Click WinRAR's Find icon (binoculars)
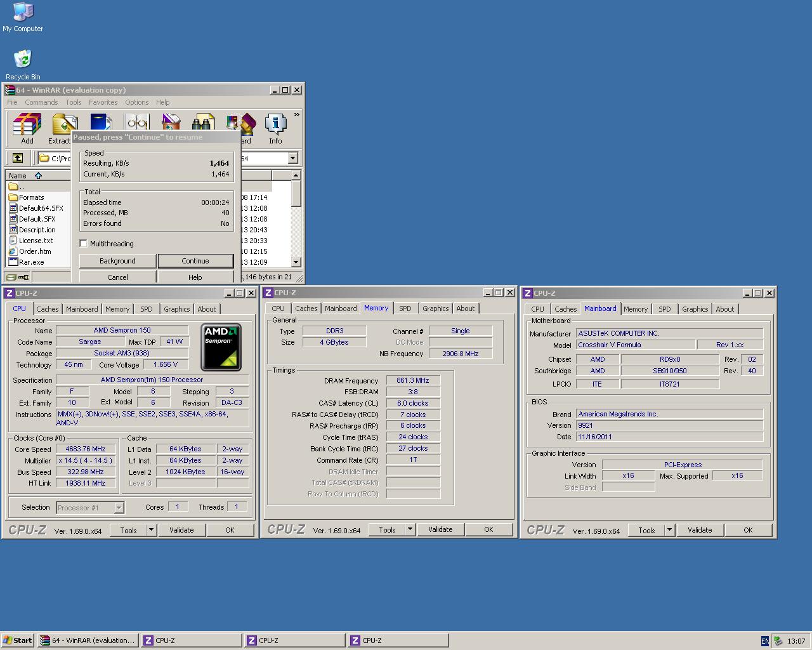The image size is (812, 650). (x=203, y=121)
